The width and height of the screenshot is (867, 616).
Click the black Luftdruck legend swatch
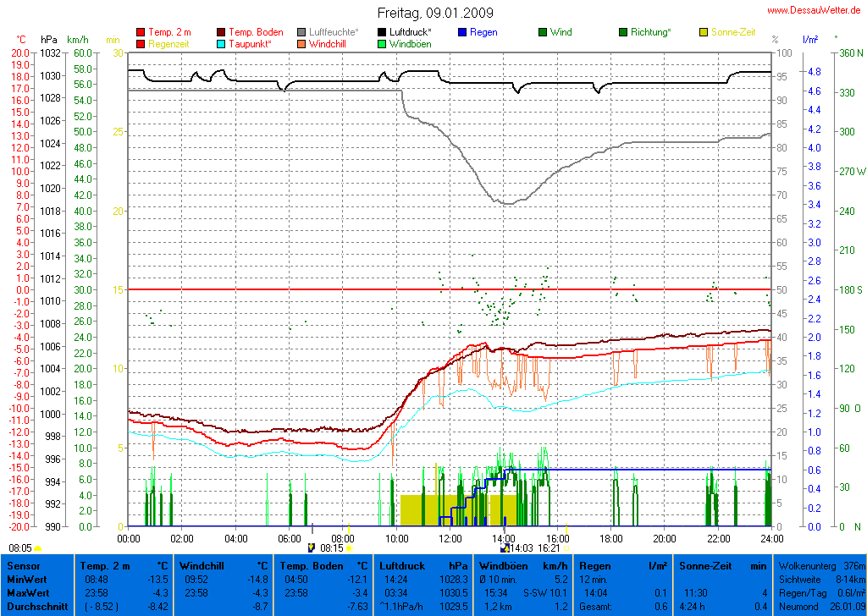pos(382,32)
